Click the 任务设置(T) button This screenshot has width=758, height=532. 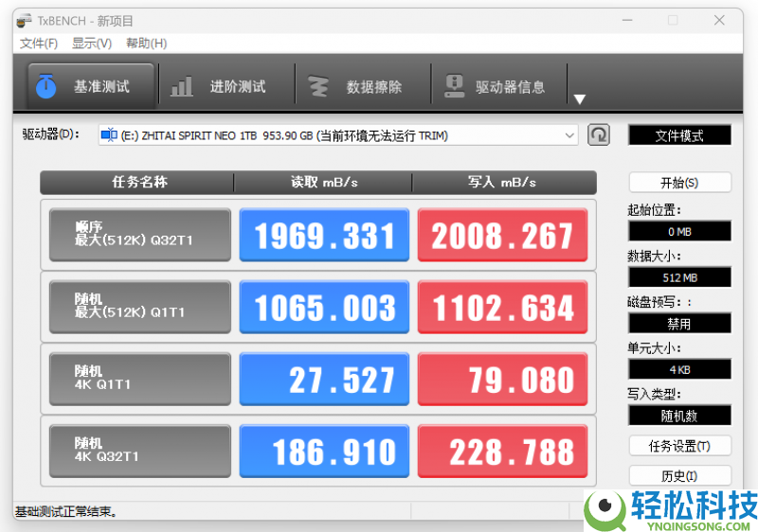click(x=679, y=446)
